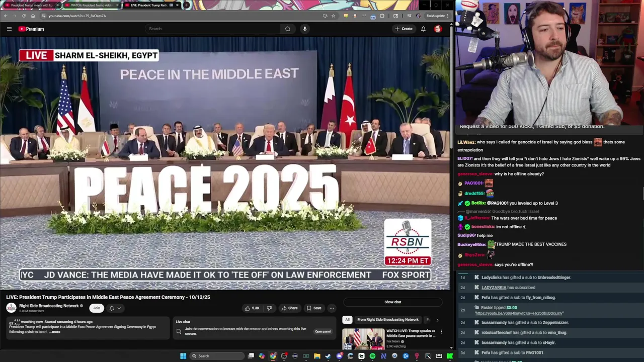Click the Join channel button
This screenshot has height=362, width=644.
(97, 308)
